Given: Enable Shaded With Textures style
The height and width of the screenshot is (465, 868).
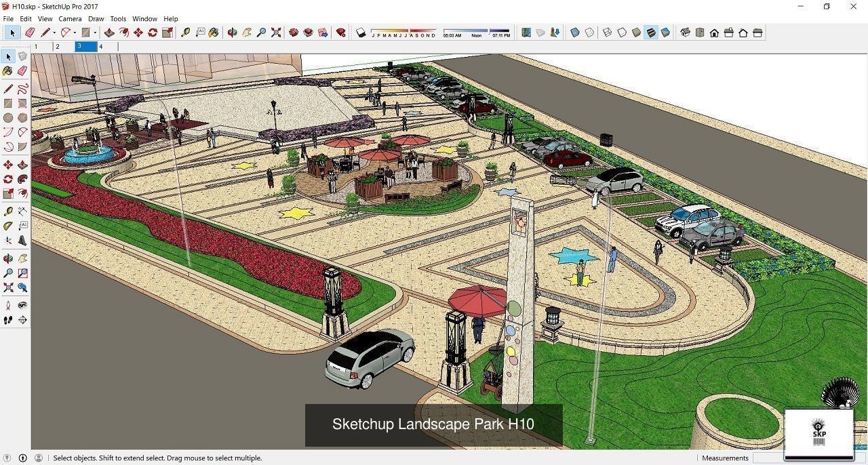Looking at the screenshot, I should (x=651, y=33).
